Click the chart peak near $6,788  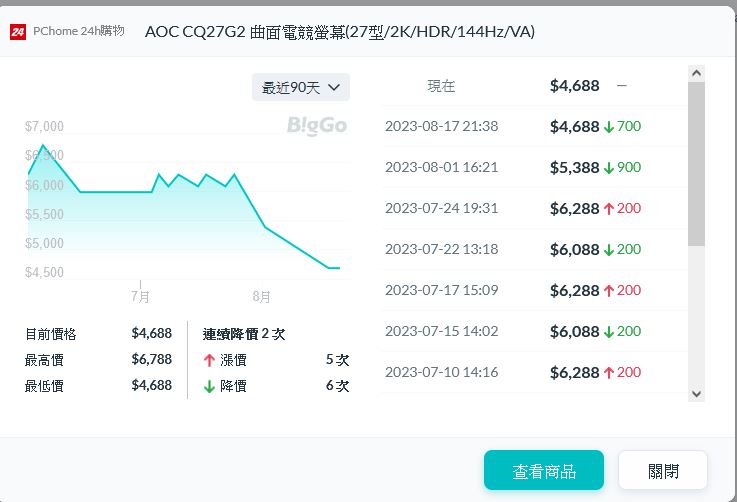coord(42,146)
